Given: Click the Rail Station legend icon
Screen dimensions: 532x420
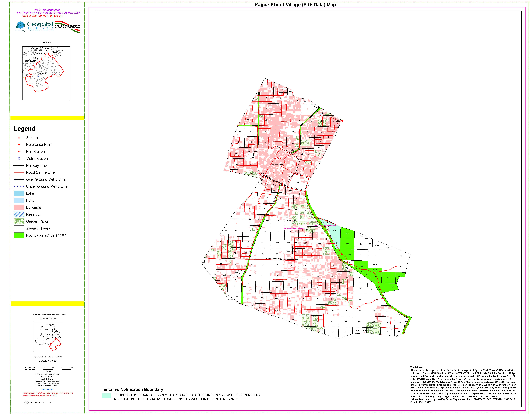Looking at the screenshot, I should (19, 151).
